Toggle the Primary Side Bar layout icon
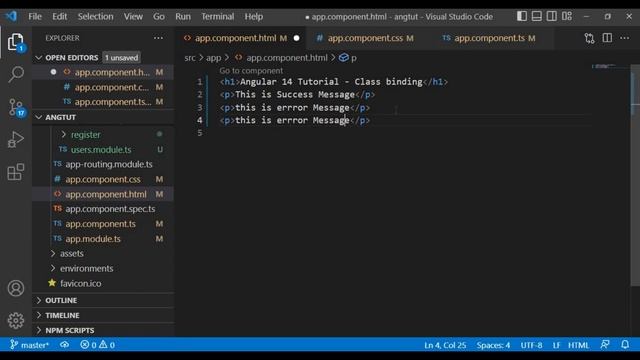This screenshot has width=640, height=360. [522, 16]
